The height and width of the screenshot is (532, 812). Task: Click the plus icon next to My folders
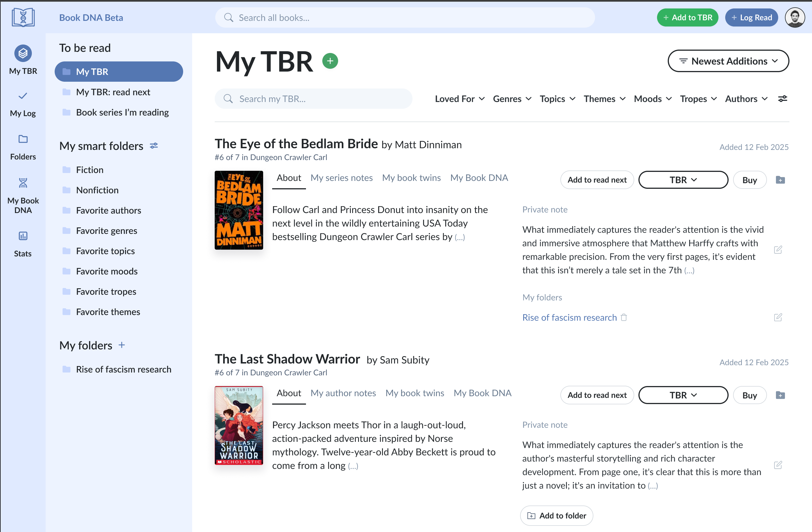coord(122,345)
